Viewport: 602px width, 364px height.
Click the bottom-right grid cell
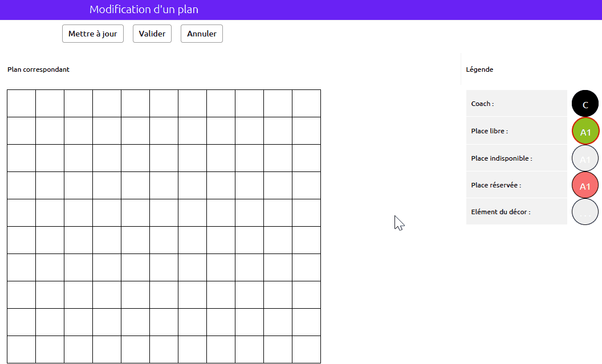tap(306, 349)
